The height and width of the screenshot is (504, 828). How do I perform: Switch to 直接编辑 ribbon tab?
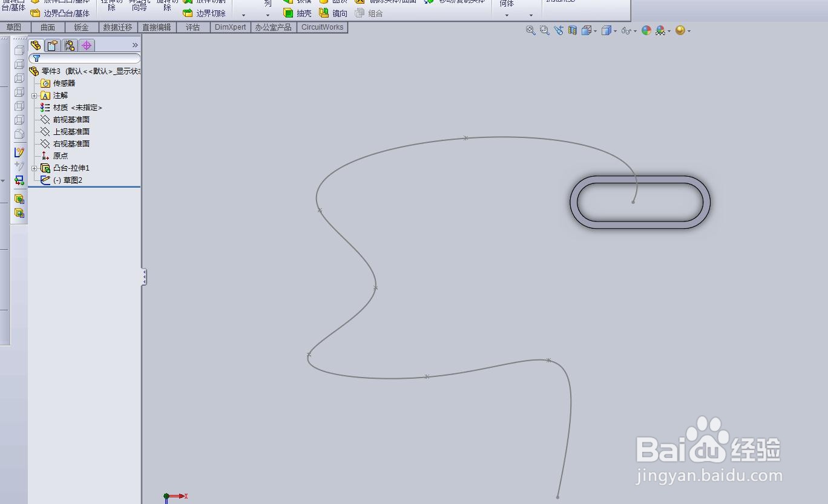[157, 27]
